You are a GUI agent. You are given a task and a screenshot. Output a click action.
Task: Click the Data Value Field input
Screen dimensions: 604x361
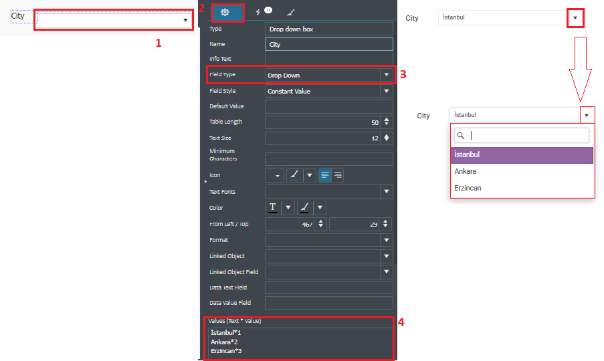[x=329, y=303]
